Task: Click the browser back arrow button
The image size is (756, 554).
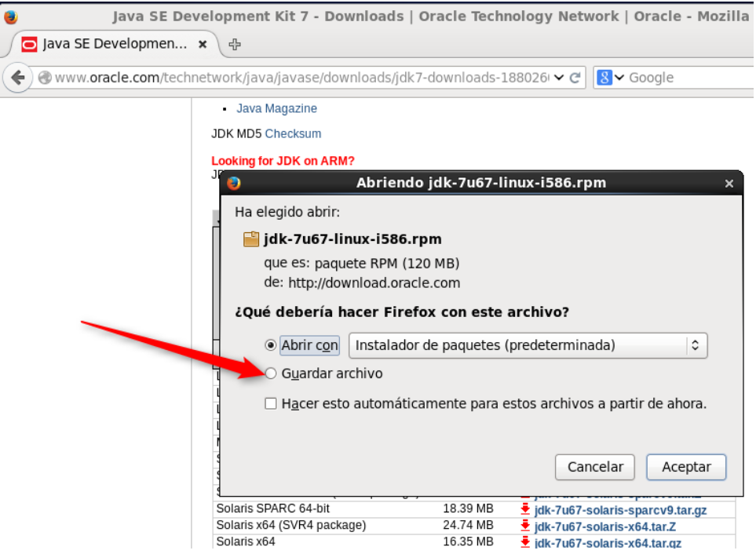Action: pos(18,77)
